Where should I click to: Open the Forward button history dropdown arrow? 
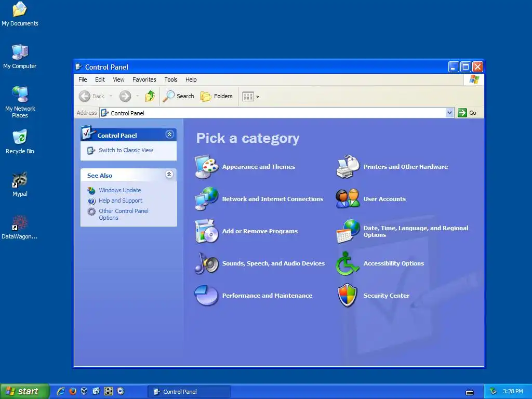[137, 96]
